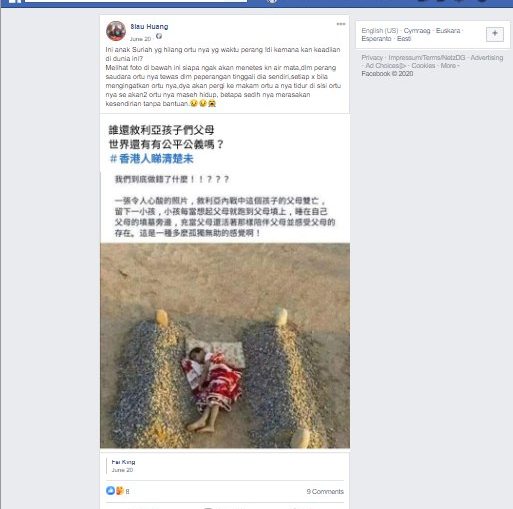Open the photo of child between graves
The image size is (513, 509).
[225, 346]
